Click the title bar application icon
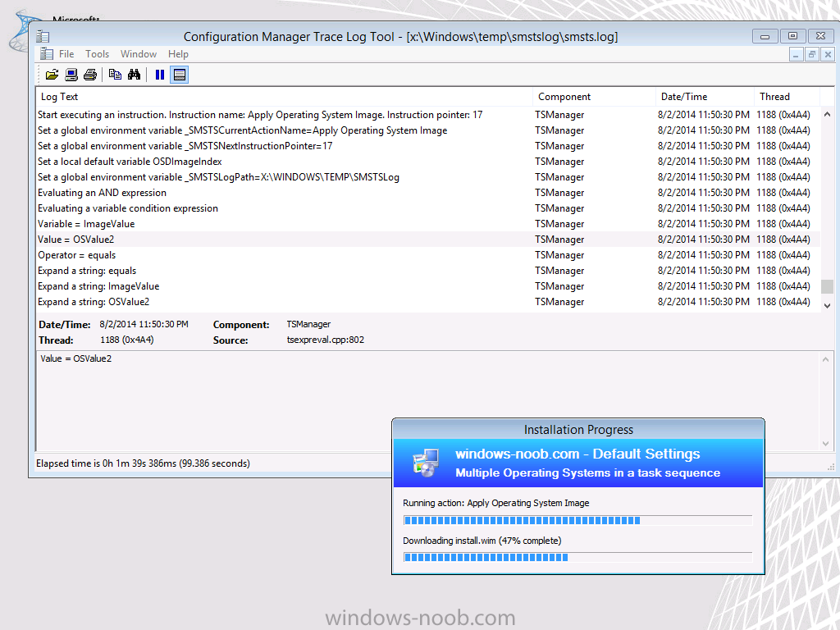This screenshot has width=840, height=630. (43, 36)
